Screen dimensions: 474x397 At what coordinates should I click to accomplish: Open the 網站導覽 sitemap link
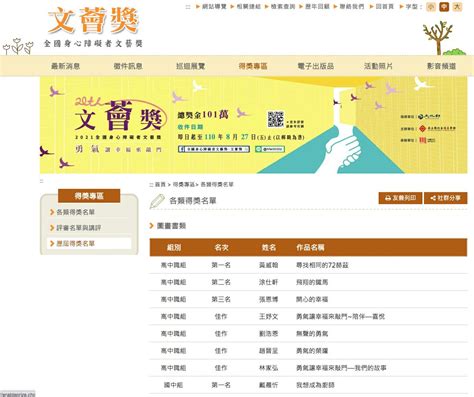(x=214, y=6)
